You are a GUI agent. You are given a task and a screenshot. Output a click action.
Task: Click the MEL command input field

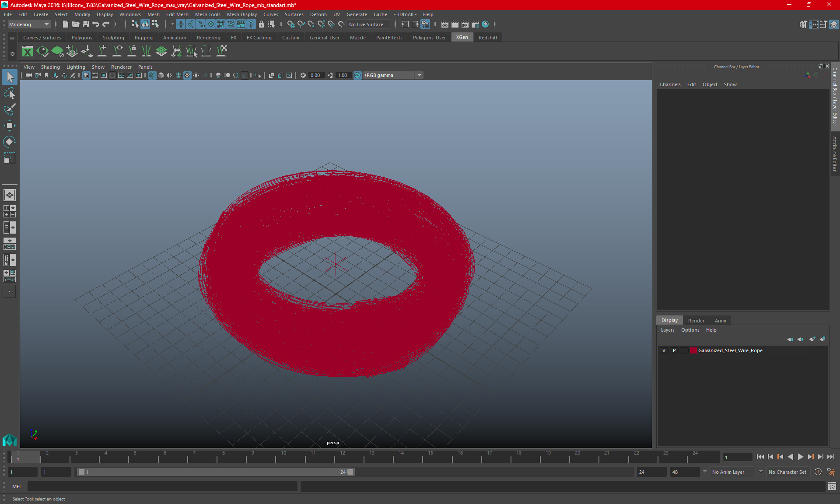tap(162, 486)
